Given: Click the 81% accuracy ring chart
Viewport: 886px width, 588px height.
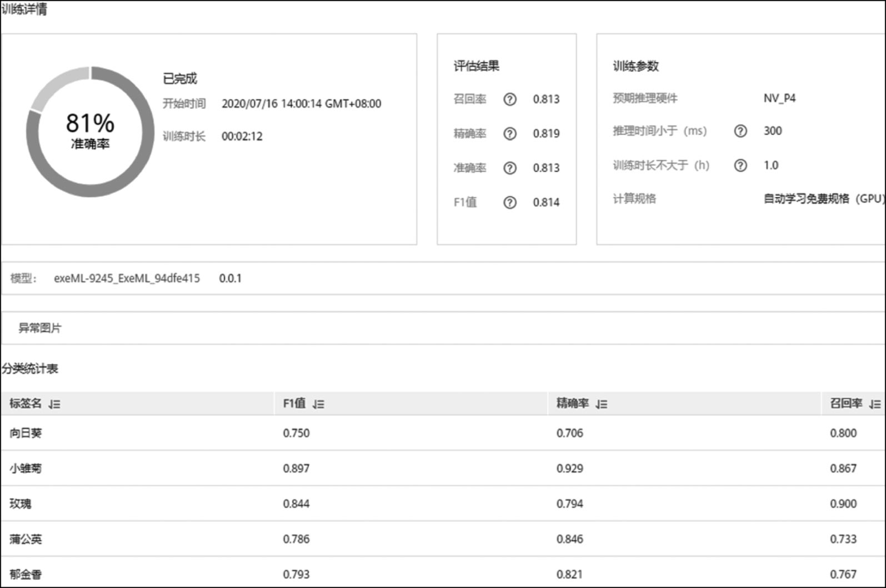Looking at the screenshot, I should (x=90, y=132).
